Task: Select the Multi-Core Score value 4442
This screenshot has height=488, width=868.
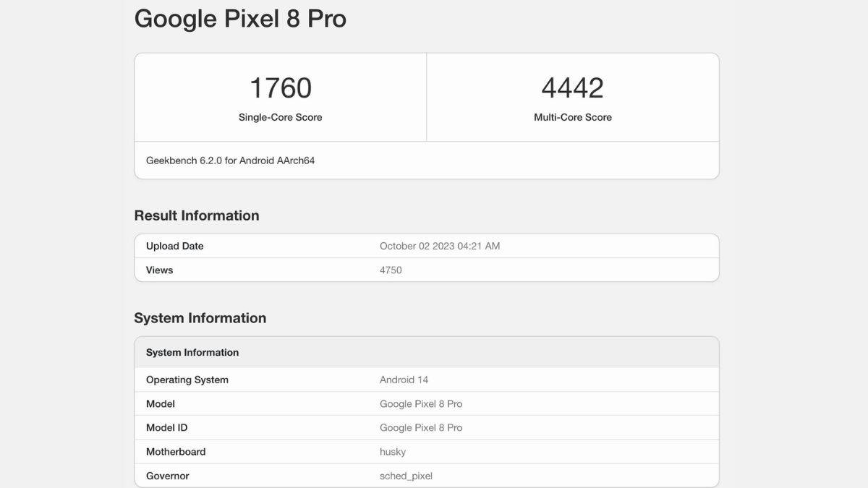Action: [x=572, y=87]
